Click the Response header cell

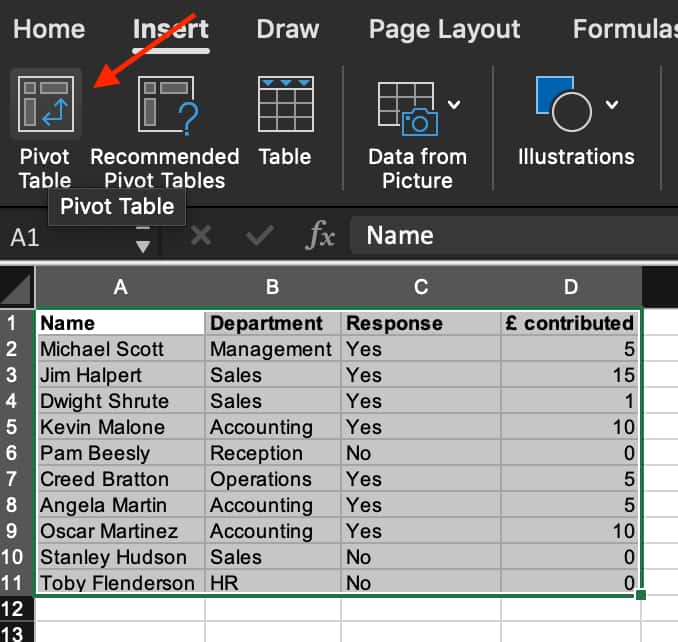[421, 323]
